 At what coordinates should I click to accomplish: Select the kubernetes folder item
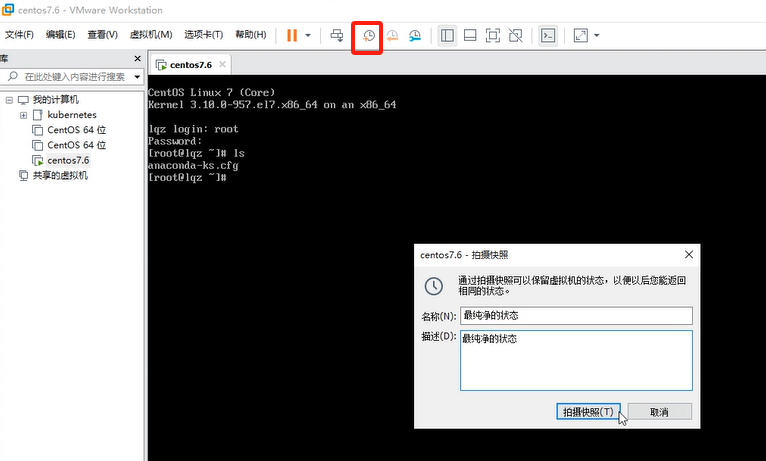click(x=72, y=115)
